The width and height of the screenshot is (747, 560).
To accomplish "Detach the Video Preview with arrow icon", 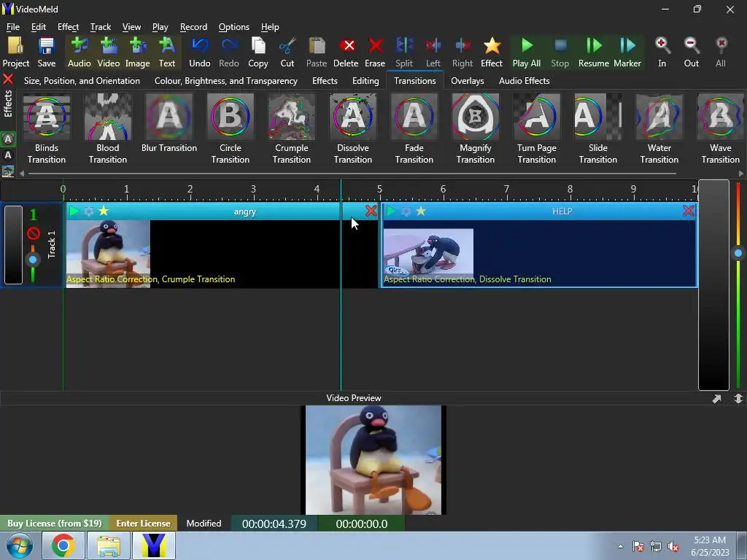I will pos(716,399).
